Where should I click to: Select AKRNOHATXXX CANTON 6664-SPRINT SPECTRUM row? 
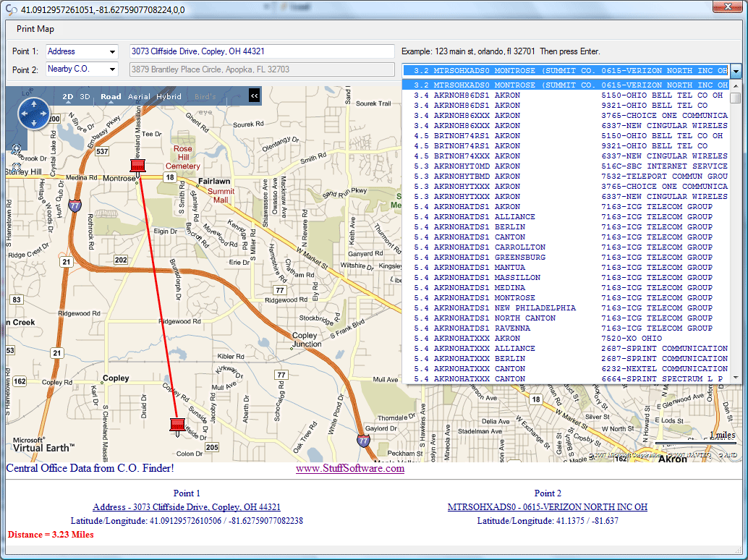566,378
